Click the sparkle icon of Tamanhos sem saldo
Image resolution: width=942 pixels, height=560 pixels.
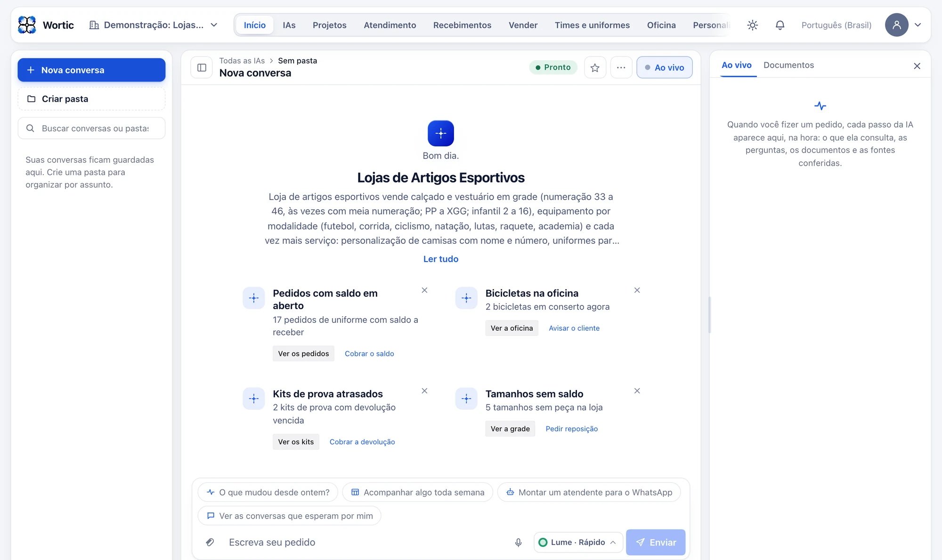[x=466, y=399]
